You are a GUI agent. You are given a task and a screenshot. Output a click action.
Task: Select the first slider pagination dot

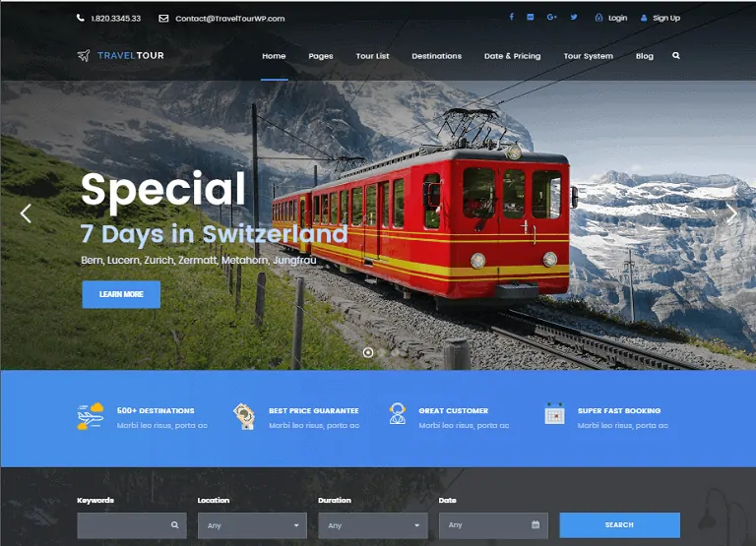(368, 352)
